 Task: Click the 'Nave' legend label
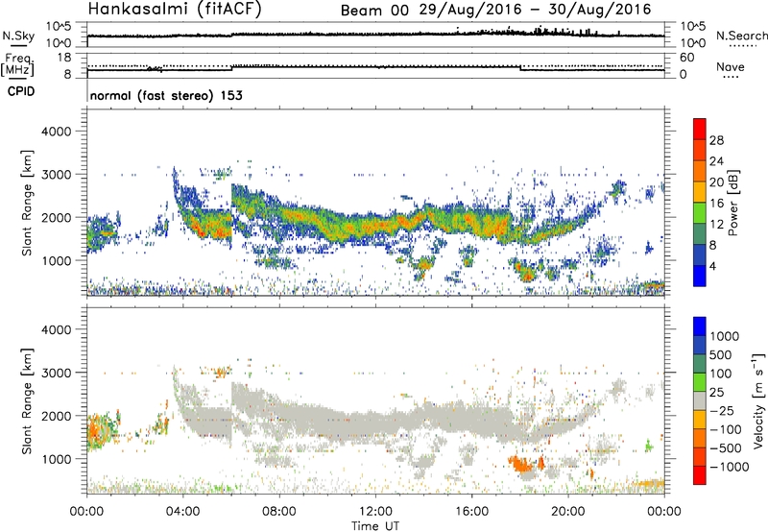pos(731,66)
